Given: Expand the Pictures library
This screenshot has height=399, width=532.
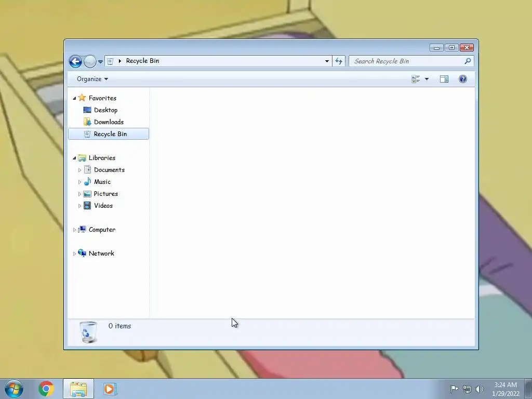Looking at the screenshot, I should point(79,194).
